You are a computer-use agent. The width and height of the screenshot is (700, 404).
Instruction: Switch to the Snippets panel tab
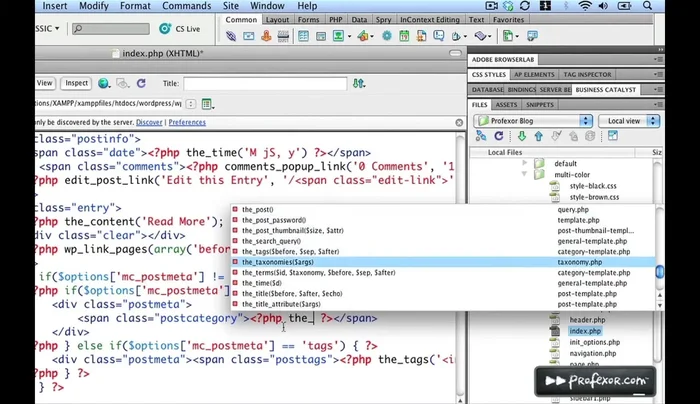pyautogui.click(x=542, y=104)
